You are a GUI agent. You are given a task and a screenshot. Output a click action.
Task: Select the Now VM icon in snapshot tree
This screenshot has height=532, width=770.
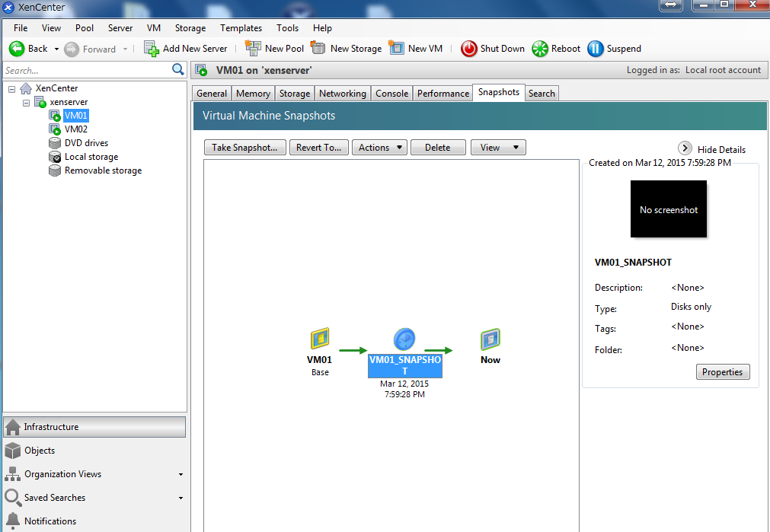(490, 339)
